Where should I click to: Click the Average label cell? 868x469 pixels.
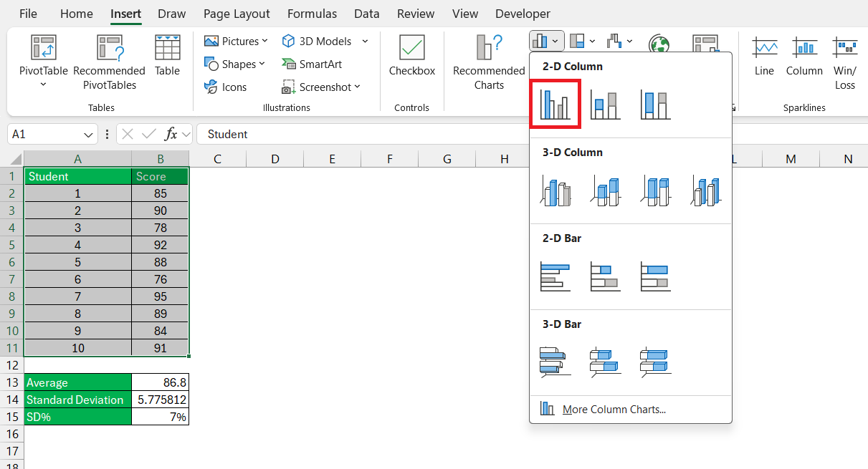click(x=77, y=382)
